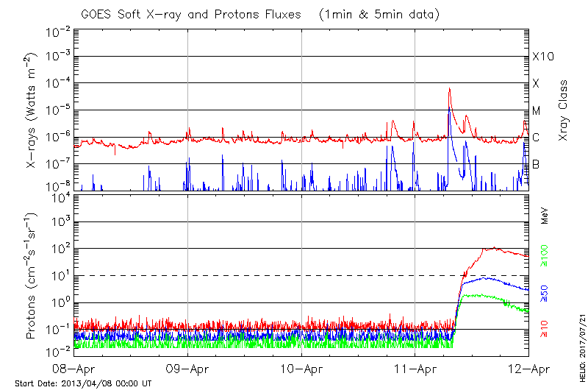Click the X10 X-ray class label
Screen dimensions: 588x390
coord(542,57)
